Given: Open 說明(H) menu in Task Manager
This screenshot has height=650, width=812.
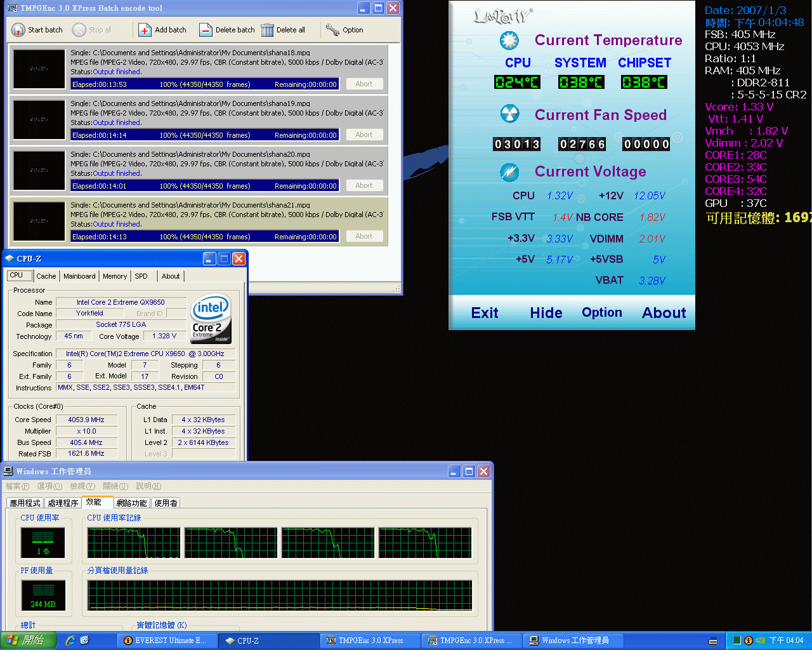Looking at the screenshot, I should pos(148,486).
